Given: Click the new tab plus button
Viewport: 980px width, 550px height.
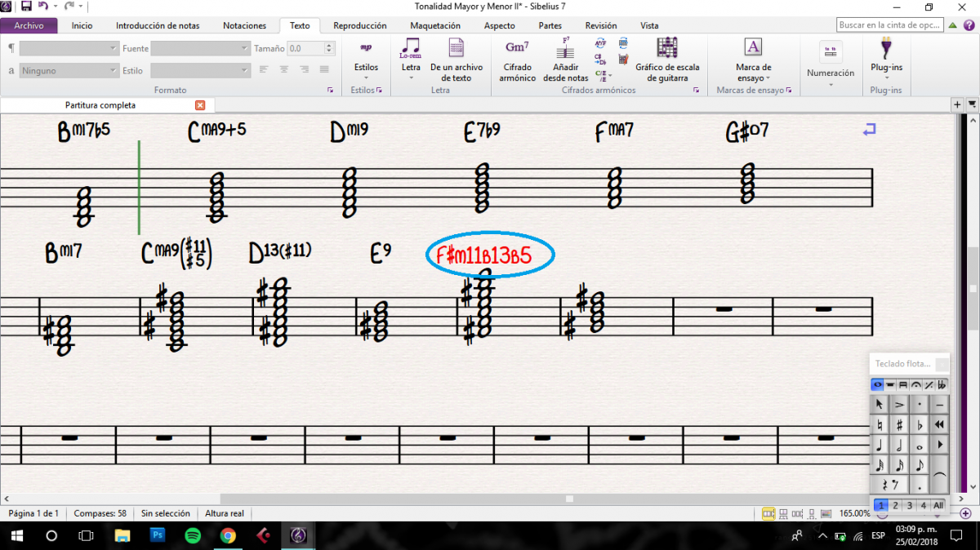Looking at the screenshot, I should coord(958,105).
